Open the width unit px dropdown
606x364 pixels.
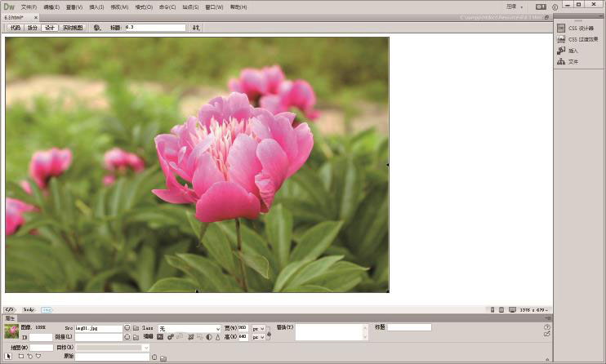[257, 328]
